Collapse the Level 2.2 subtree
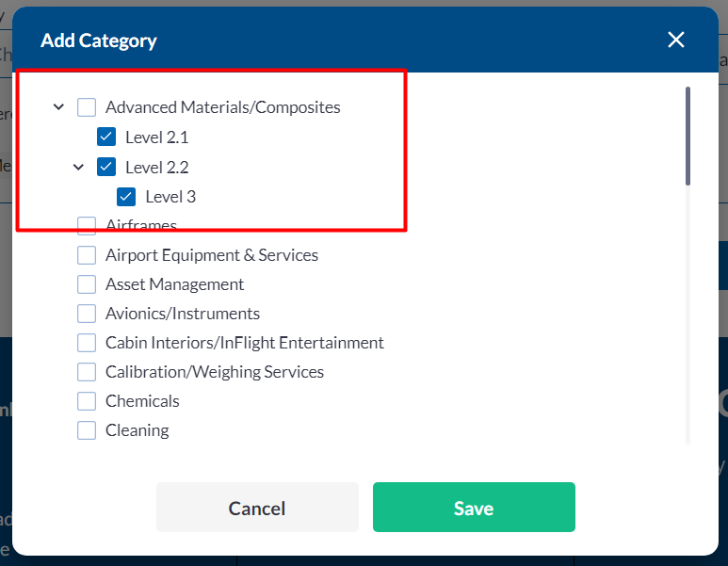 click(78, 168)
